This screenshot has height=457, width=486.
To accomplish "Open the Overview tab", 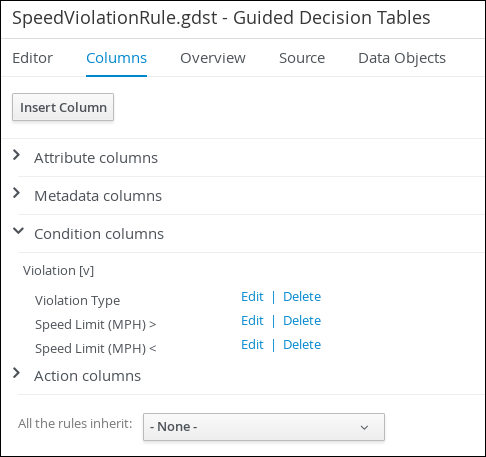I will [213, 58].
